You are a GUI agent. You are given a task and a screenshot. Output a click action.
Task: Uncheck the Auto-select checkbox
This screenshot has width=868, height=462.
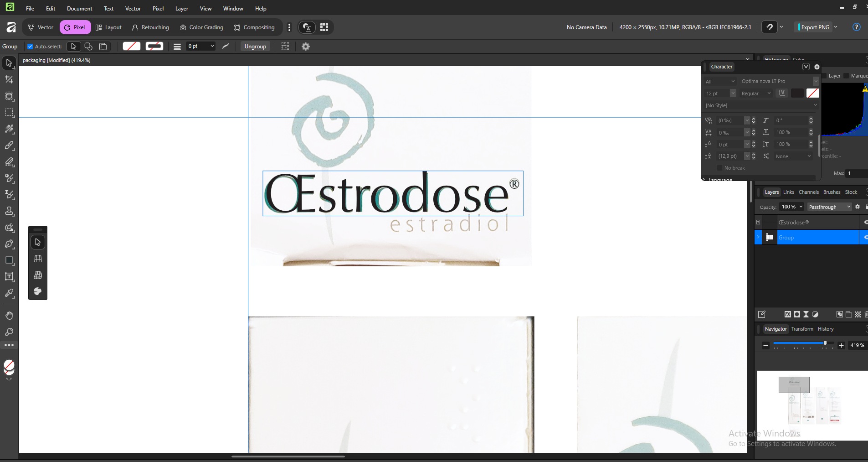point(30,47)
